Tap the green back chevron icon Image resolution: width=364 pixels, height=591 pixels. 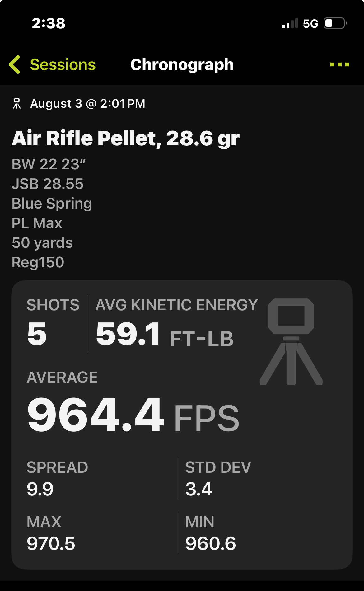(x=15, y=64)
